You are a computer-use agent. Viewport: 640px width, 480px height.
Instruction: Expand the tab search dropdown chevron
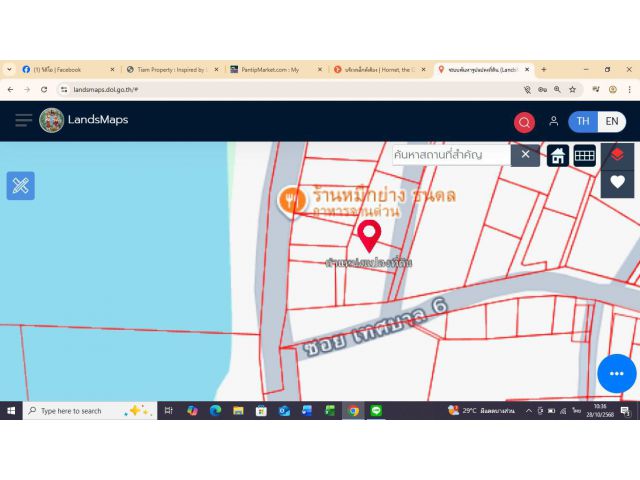9,70
